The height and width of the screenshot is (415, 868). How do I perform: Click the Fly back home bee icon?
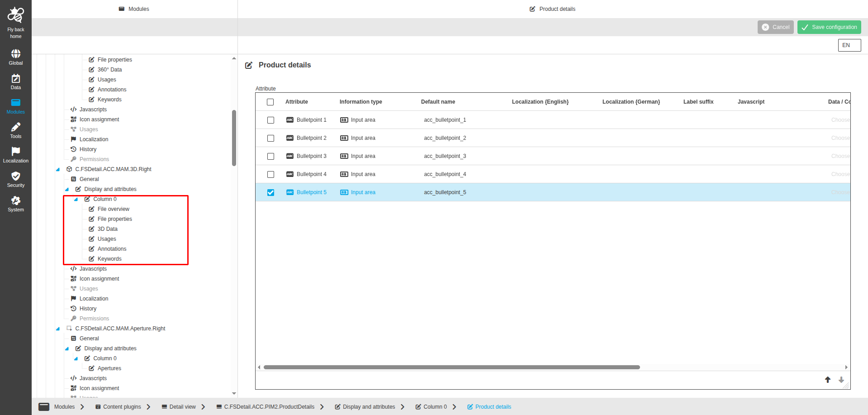click(16, 15)
